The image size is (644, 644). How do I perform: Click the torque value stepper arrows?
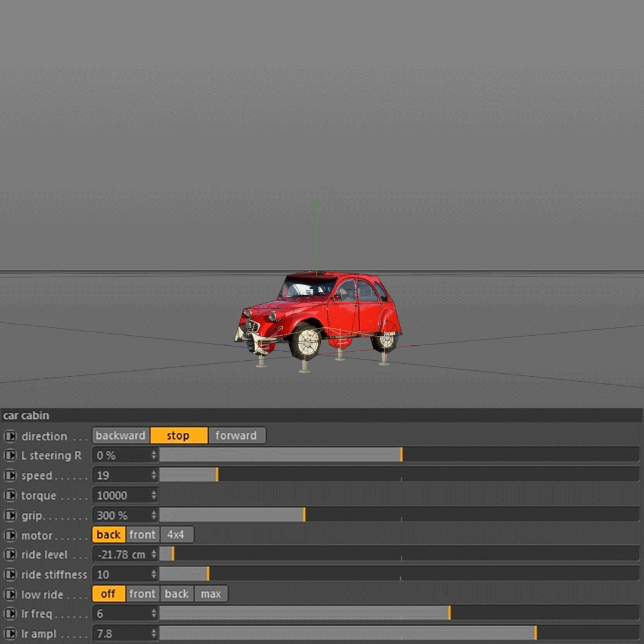click(154, 495)
